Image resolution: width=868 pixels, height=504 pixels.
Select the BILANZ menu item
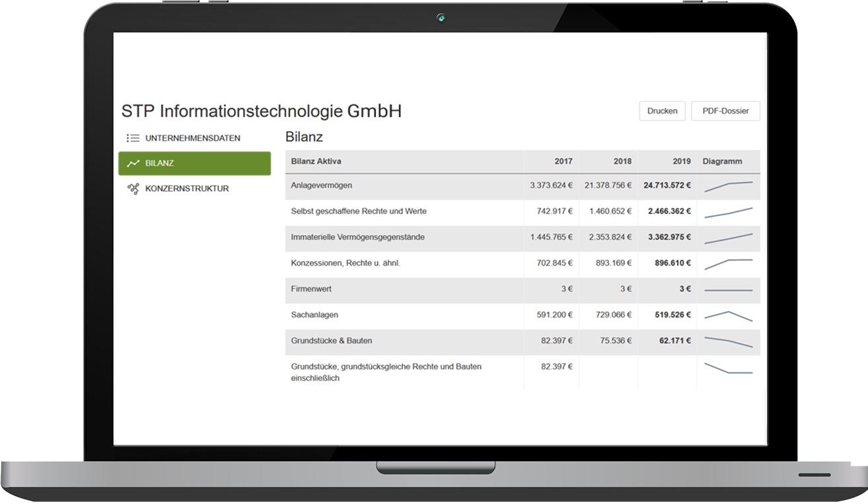tap(194, 163)
